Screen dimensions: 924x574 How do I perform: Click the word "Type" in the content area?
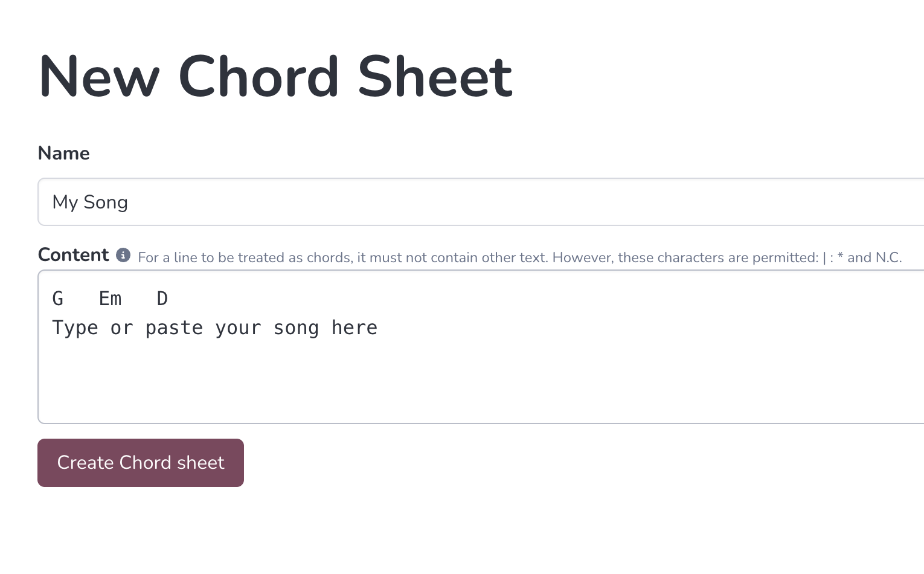(x=75, y=327)
